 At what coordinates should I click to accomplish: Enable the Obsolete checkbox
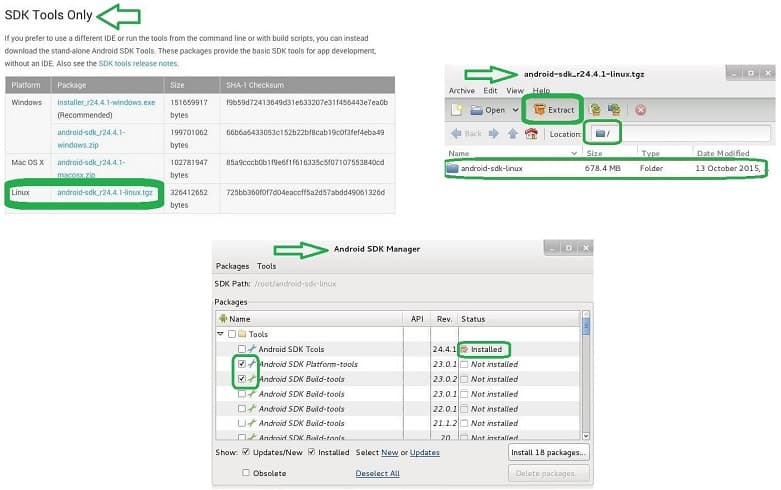(246, 473)
